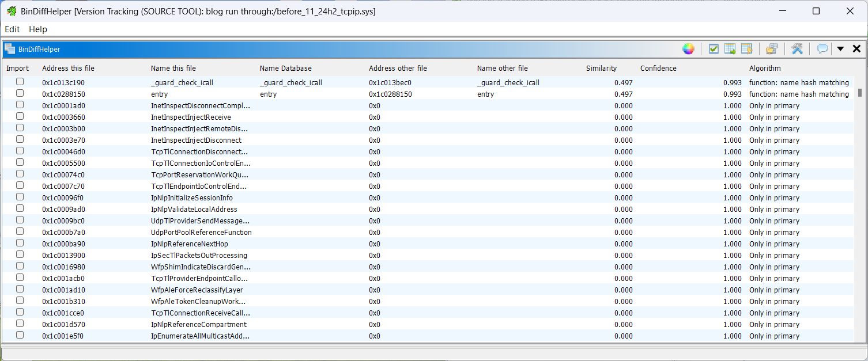Sort by Name Database column header
This screenshot has width=868, height=361.
pyautogui.click(x=286, y=68)
